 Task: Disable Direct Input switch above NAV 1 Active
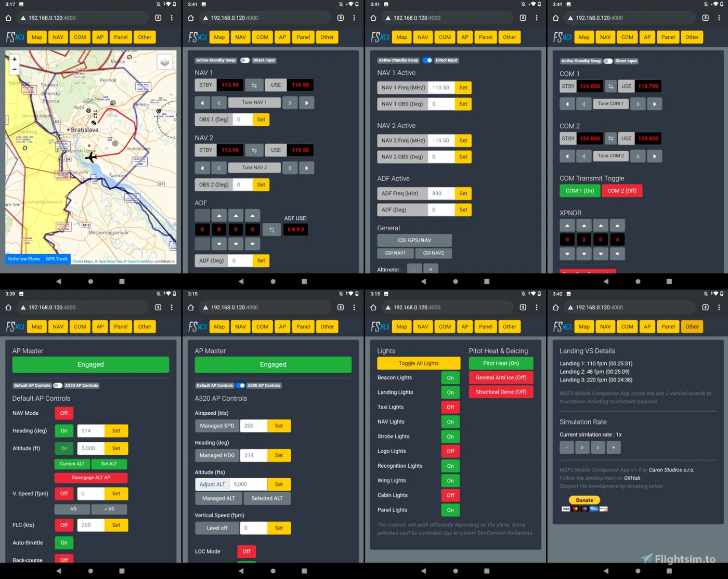(x=427, y=60)
